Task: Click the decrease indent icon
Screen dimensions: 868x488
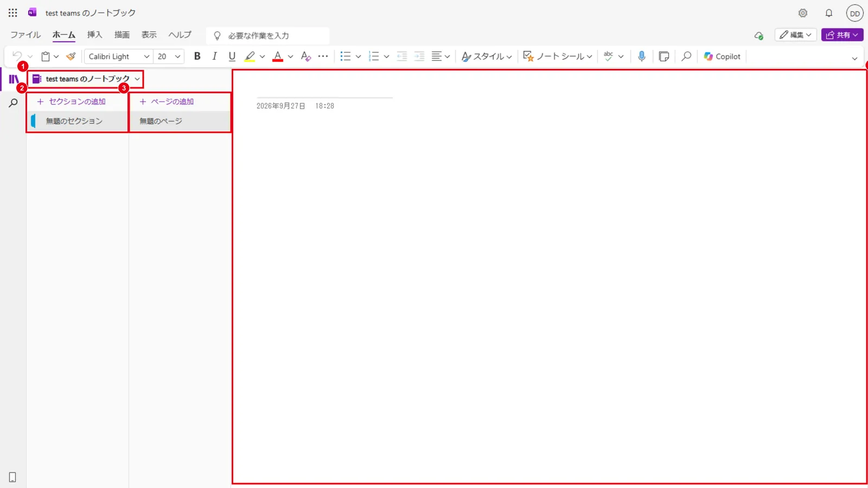Action: [x=402, y=56]
